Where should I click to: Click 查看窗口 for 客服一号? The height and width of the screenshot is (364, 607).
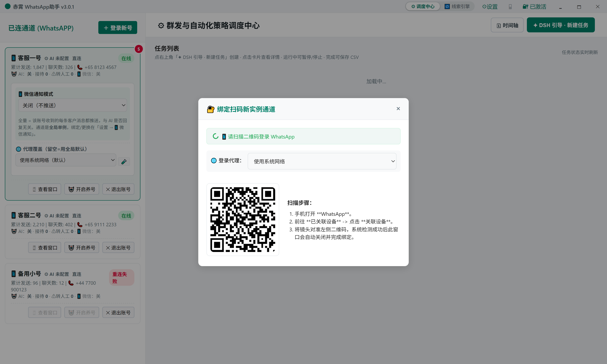[x=44, y=189]
